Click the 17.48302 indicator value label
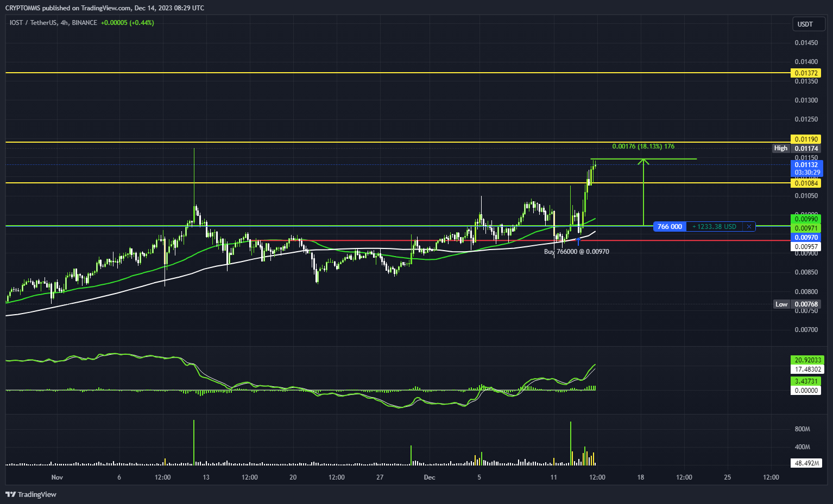This screenshot has width=833, height=504. [807, 369]
